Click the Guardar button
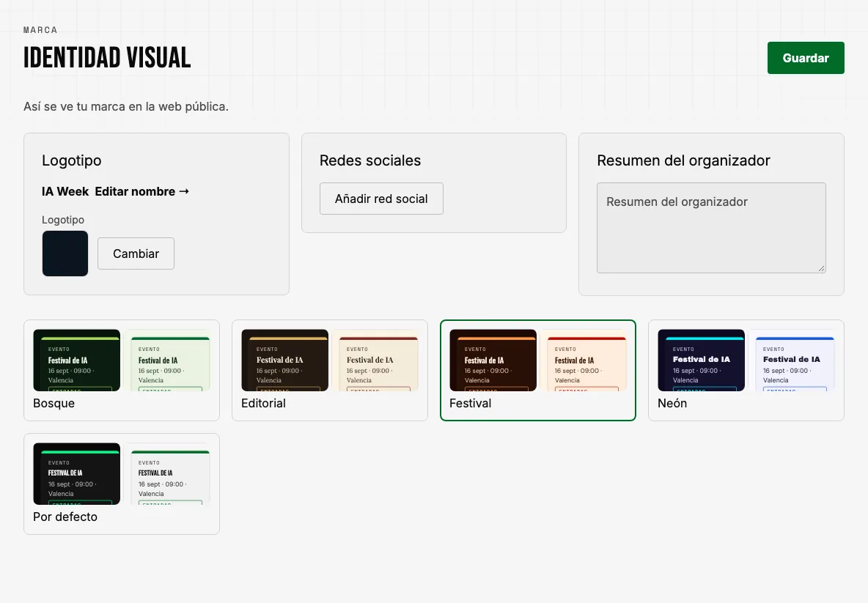The image size is (868, 603). (x=806, y=58)
